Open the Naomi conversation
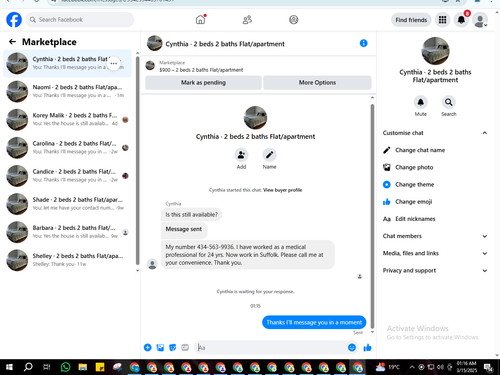The height and width of the screenshot is (375, 500). [x=68, y=91]
